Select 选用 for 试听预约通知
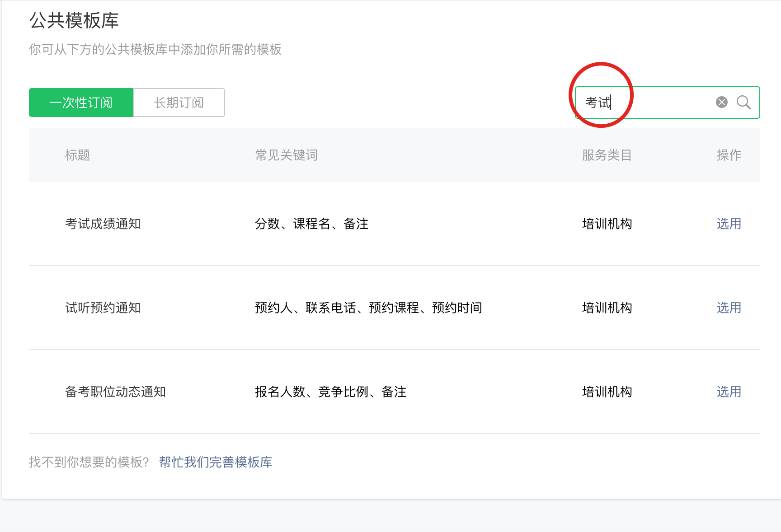This screenshot has width=781, height=532. tap(729, 308)
